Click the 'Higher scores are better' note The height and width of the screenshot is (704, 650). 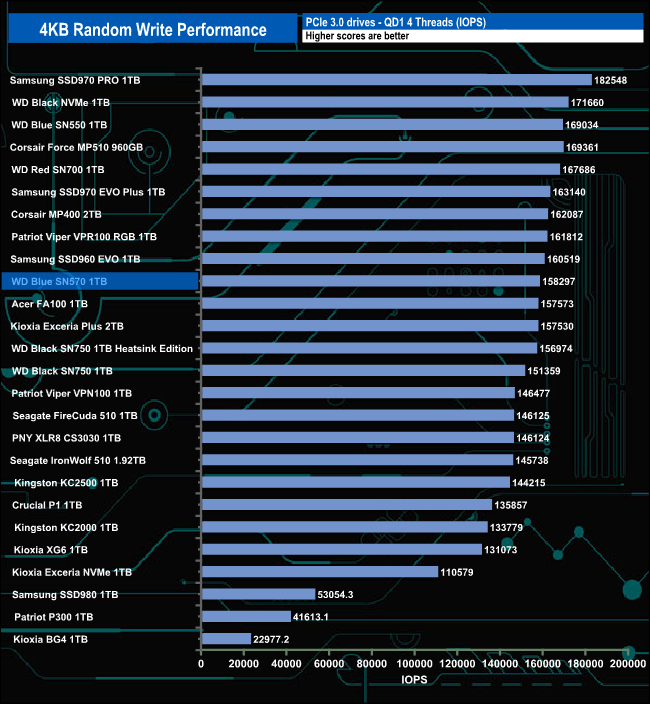tap(357, 36)
